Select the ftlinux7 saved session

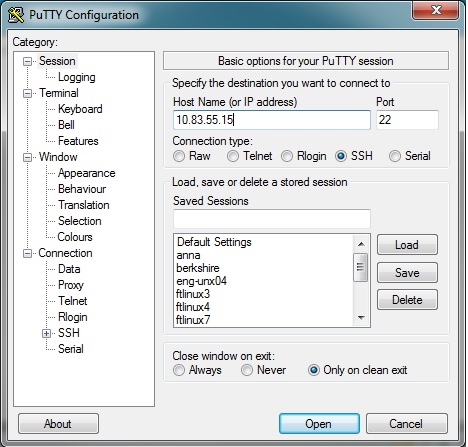pyautogui.click(x=264, y=320)
